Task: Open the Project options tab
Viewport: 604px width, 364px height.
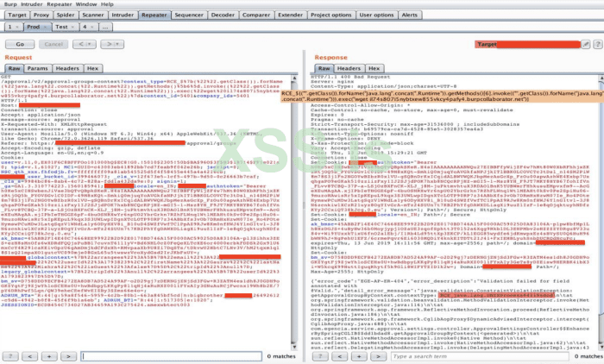Action: 331,15
